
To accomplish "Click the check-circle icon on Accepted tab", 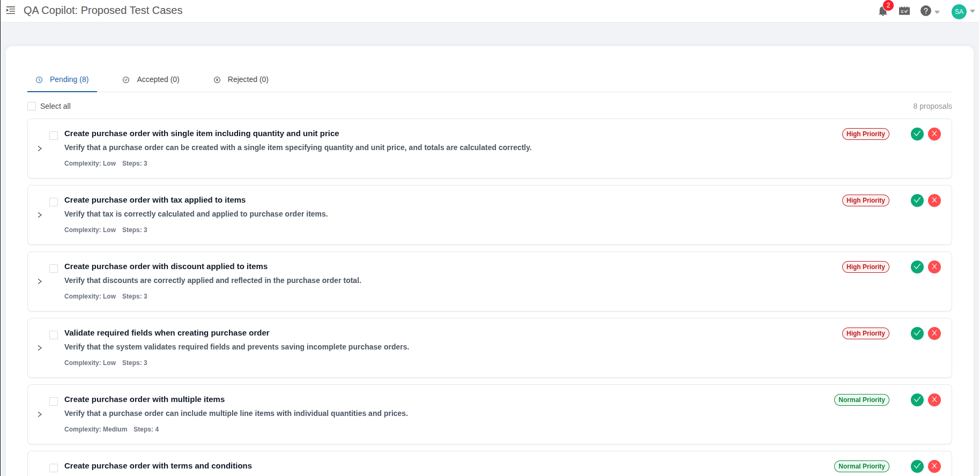I will (126, 80).
